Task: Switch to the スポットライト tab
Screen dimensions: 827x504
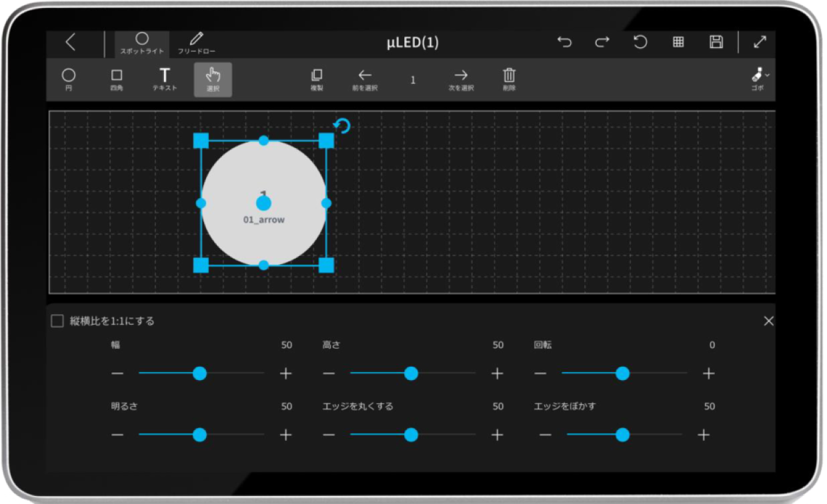Action: click(x=142, y=44)
